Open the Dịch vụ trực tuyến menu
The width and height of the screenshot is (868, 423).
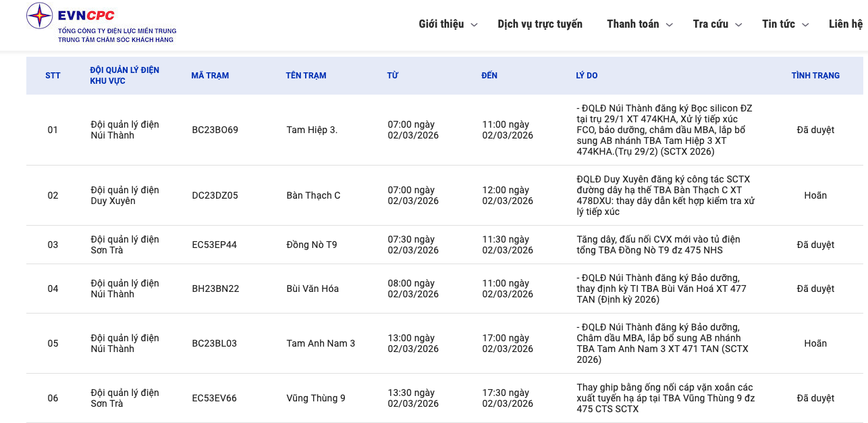pyautogui.click(x=539, y=24)
